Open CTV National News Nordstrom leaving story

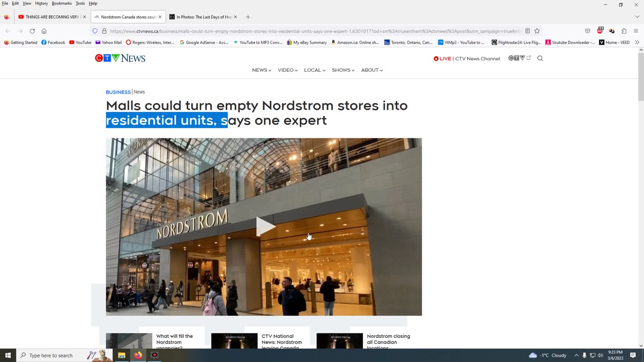click(x=281, y=342)
